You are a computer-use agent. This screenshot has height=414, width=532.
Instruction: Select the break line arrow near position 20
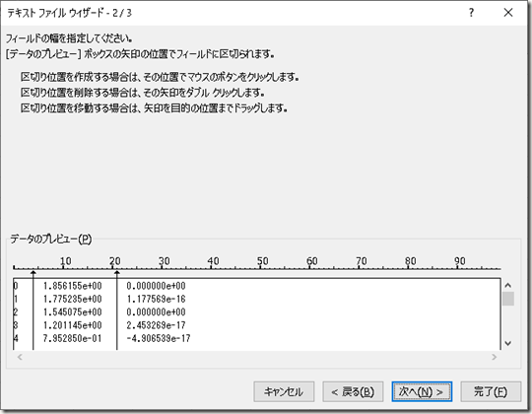click(x=116, y=273)
